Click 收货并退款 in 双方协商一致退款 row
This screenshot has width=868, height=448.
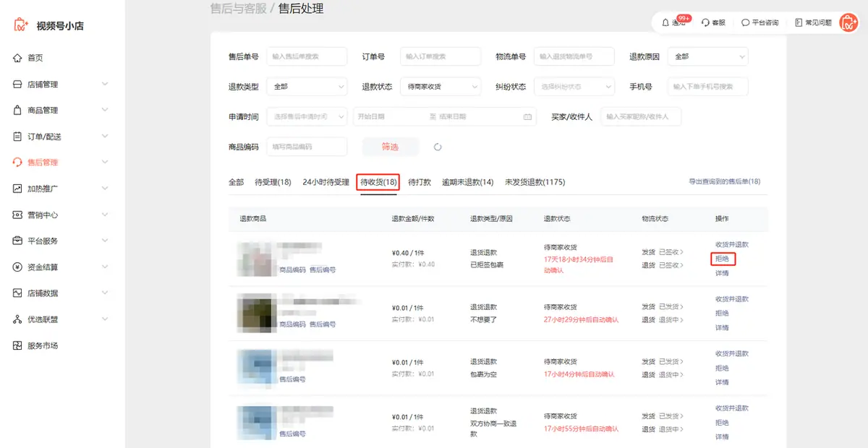pyautogui.click(x=732, y=408)
